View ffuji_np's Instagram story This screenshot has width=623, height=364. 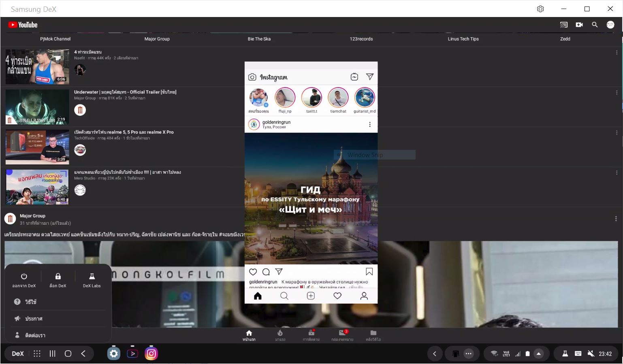(x=285, y=98)
